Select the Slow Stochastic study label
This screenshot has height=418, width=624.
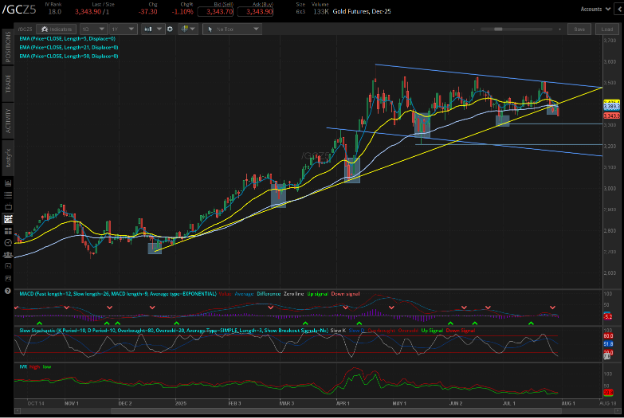coord(174,330)
